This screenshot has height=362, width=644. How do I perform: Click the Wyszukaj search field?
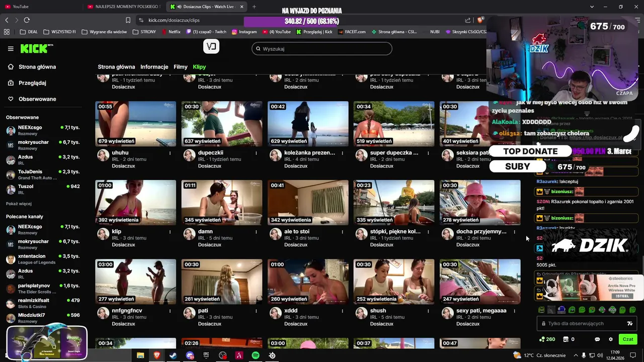[x=322, y=49]
